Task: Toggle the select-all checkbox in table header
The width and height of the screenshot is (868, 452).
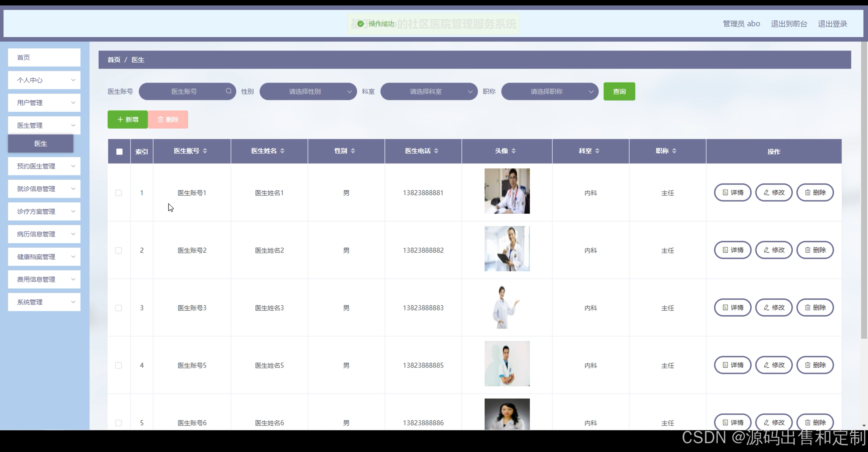Action: pos(119,152)
